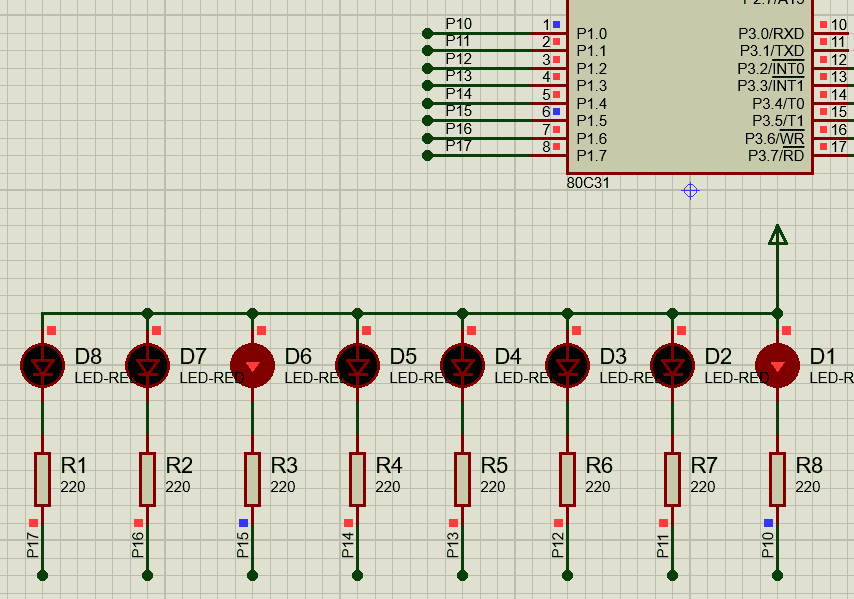Screen dimensions: 854x599
Task: Click the lit LED D6 symbol
Action: pyautogui.click(x=252, y=366)
